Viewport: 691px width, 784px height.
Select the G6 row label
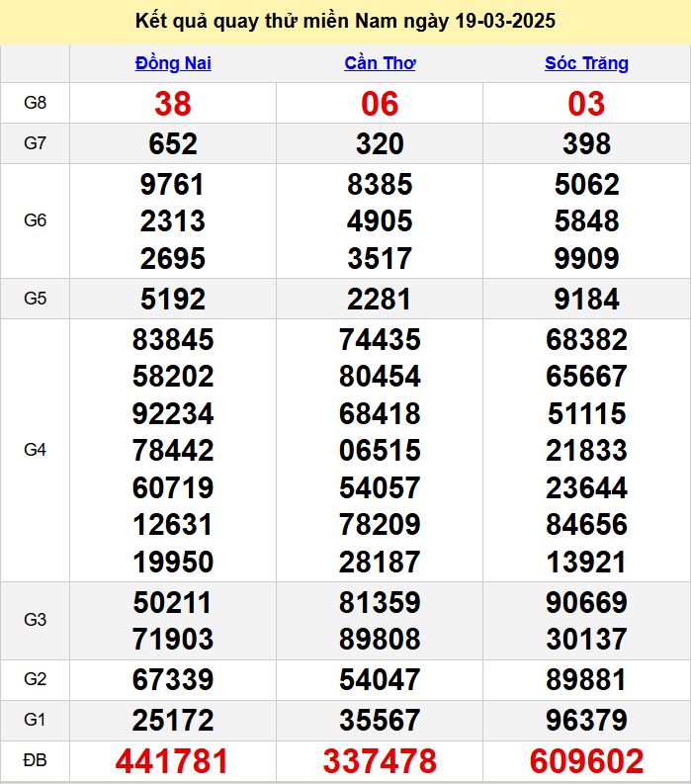pyautogui.click(x=35, y=220)
